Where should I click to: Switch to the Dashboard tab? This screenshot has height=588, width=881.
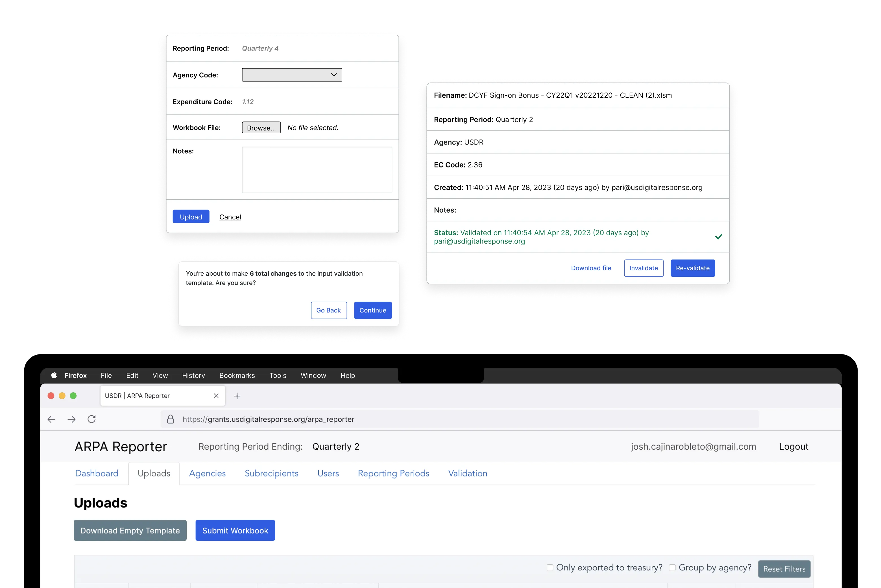pyautogui.click(x=97, y=473)
